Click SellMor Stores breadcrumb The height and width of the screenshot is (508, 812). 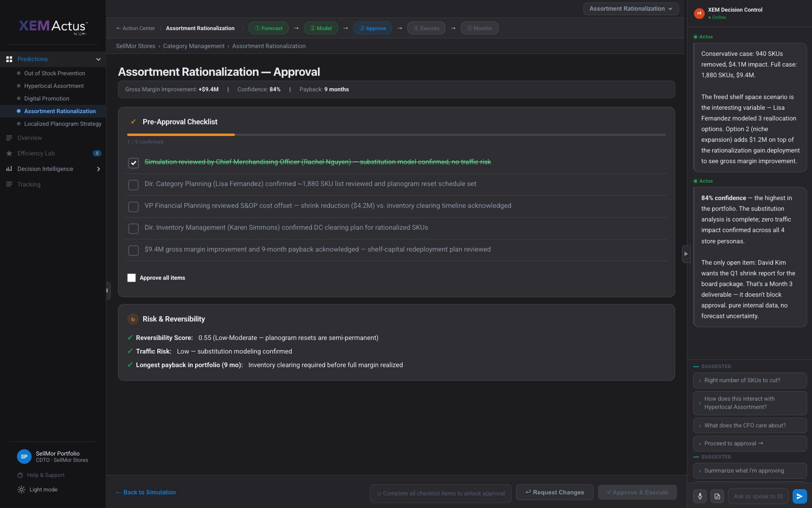click(135, 46)
